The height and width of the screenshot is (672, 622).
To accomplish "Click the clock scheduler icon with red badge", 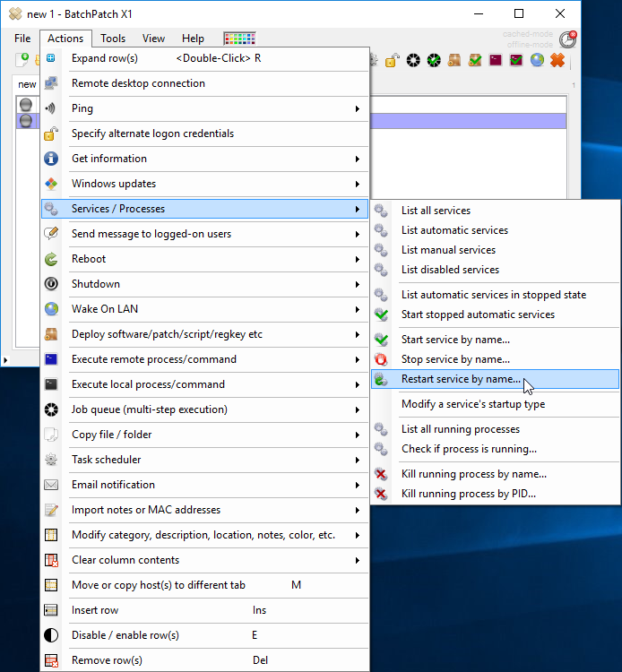I will (x=568, y=39).
